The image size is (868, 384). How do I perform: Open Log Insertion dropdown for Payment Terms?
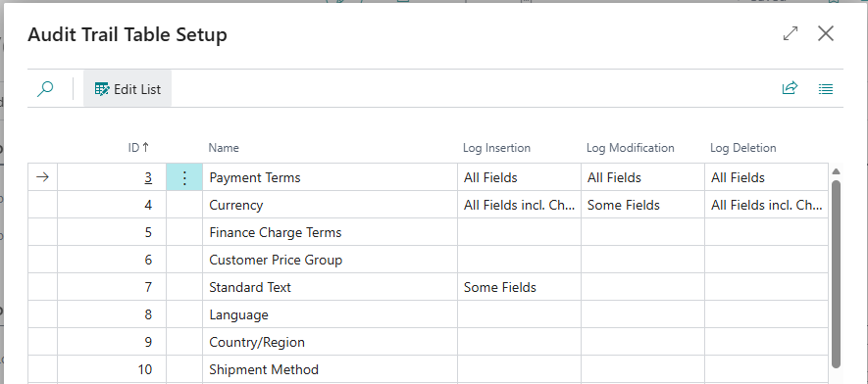tap(519, 177)
